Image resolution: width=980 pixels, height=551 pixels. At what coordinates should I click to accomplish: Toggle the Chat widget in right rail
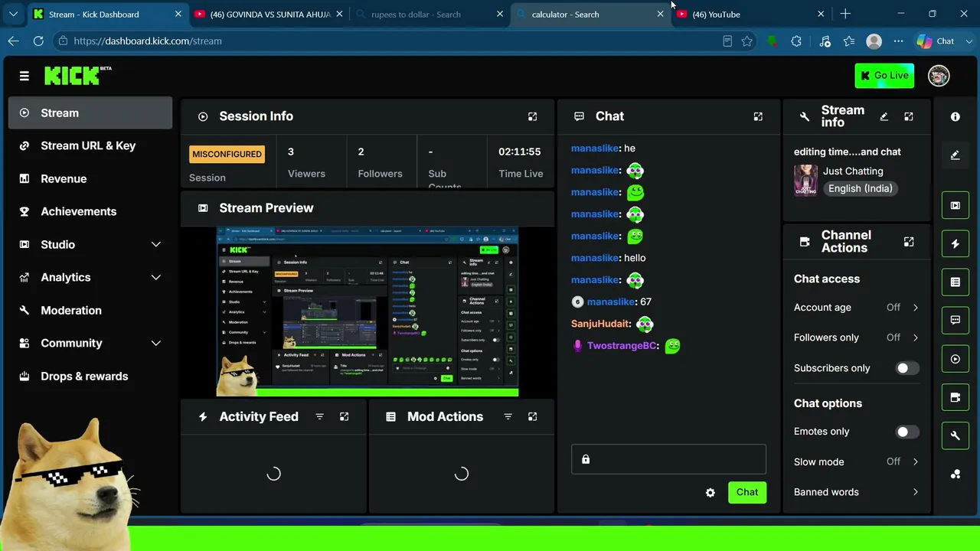click(955, 321)
